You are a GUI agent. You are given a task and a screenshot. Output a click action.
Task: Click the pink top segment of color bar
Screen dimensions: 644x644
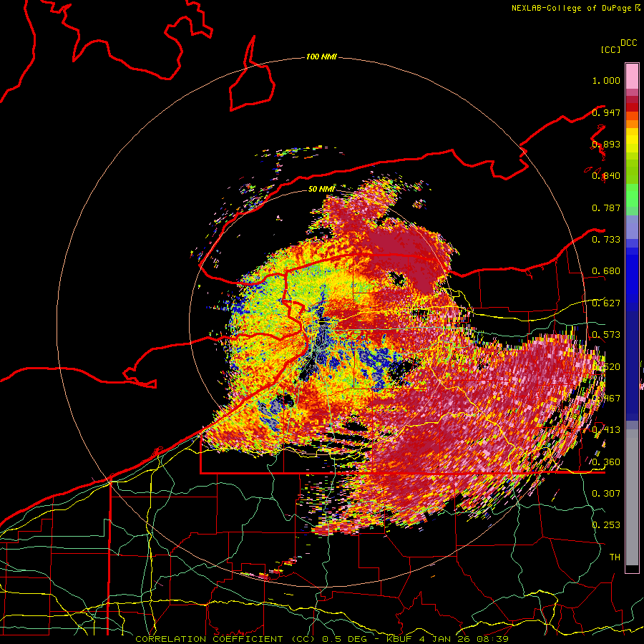632,76
